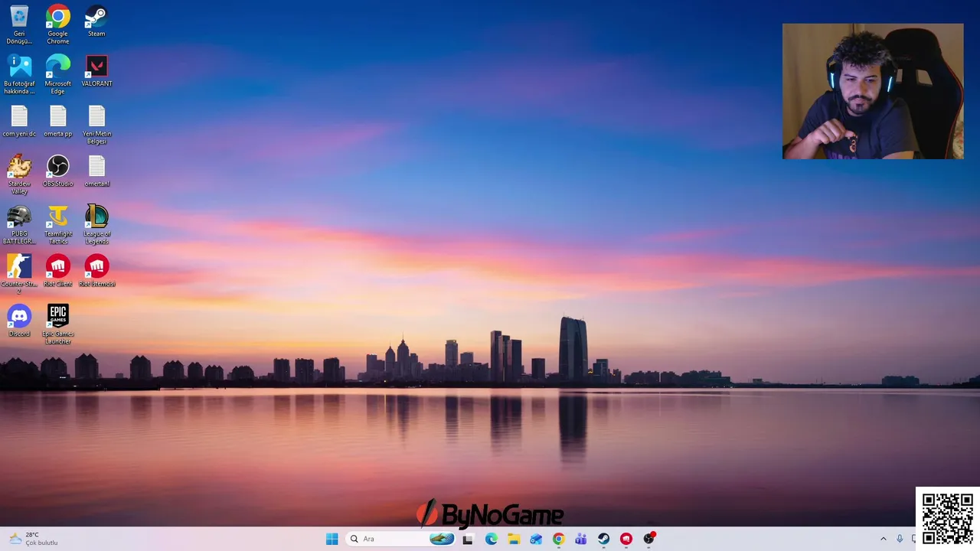Screen dimensions: 980x551
Task: Select the Google Chrome desktop shortcut
Action: (x=58, y=25)
